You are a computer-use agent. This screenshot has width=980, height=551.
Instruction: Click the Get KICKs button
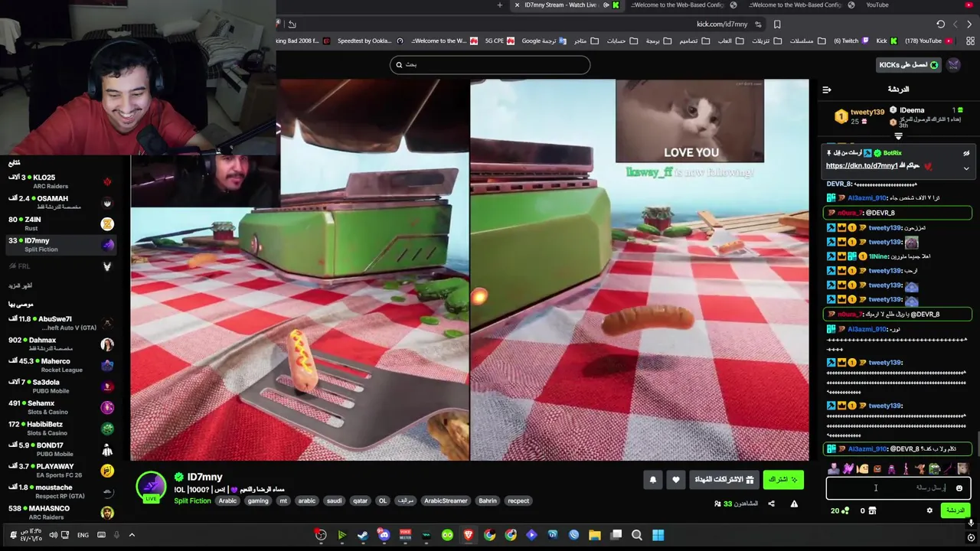(908, 65)
